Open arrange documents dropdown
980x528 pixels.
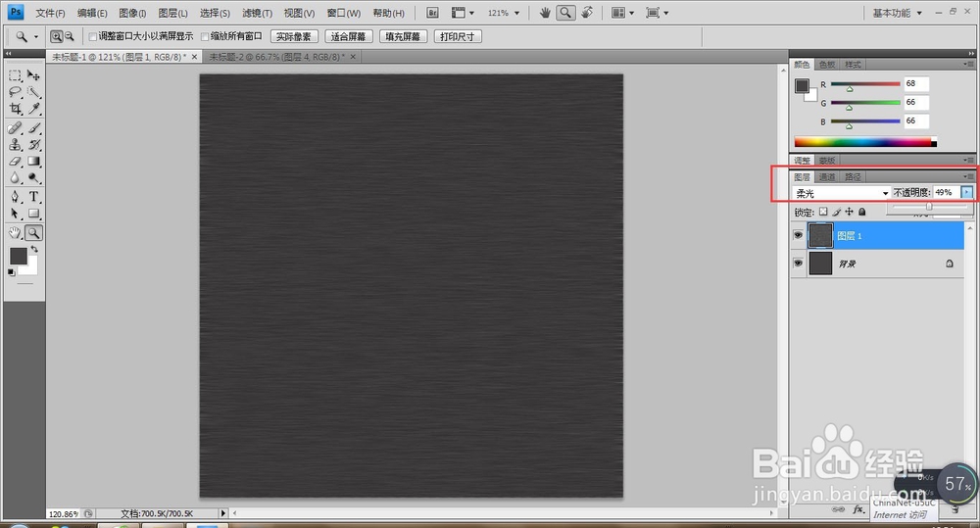pyautogui.click(x=622, y=13)
